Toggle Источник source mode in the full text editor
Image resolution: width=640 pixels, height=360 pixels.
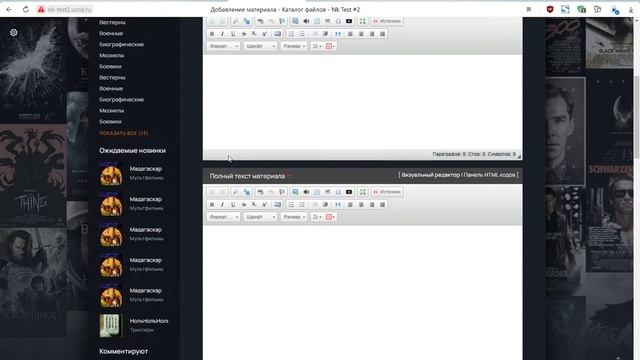387,192
